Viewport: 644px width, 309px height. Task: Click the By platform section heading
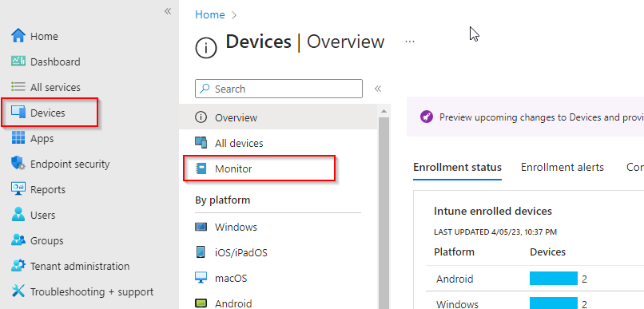click(x=222, y=200)
